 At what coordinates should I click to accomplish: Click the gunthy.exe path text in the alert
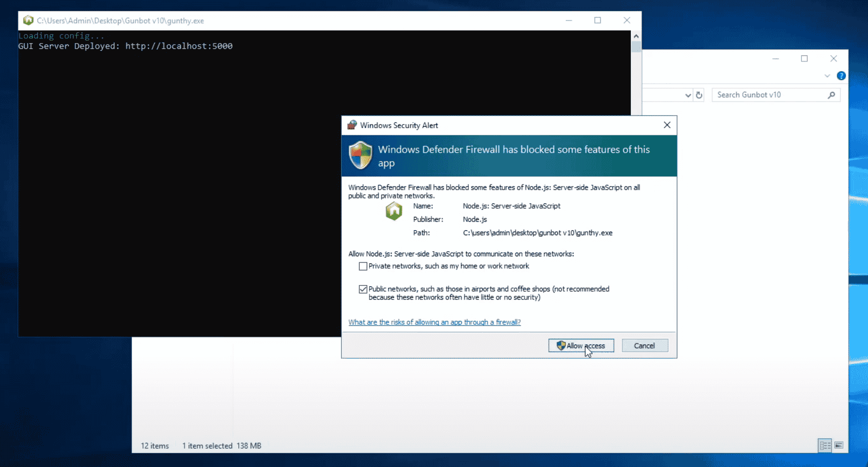pyautogui.click(x=538, y=233)
